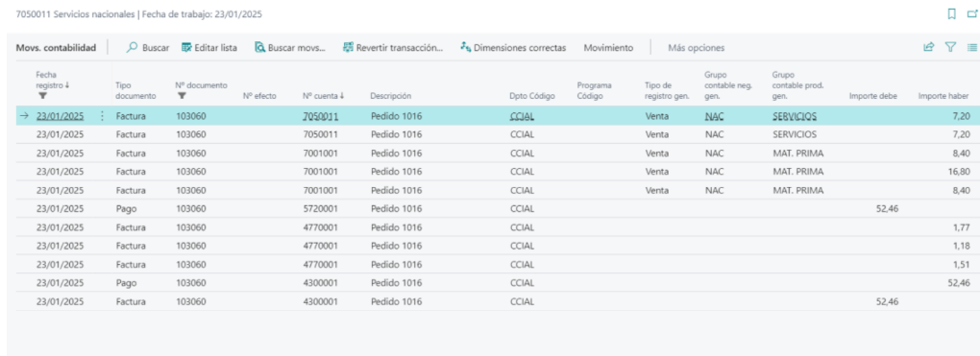This screenshot has height=356, width=980.
Task: Open Grupo contable neg. gen. column header
Action: [x=728, y=85]
